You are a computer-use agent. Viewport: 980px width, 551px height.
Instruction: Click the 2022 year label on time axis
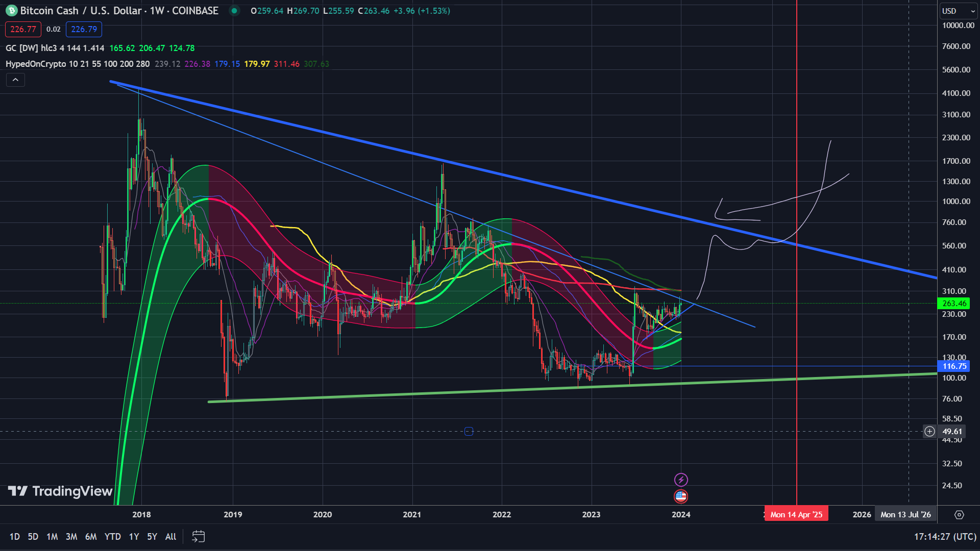click(x=502, y=514)
